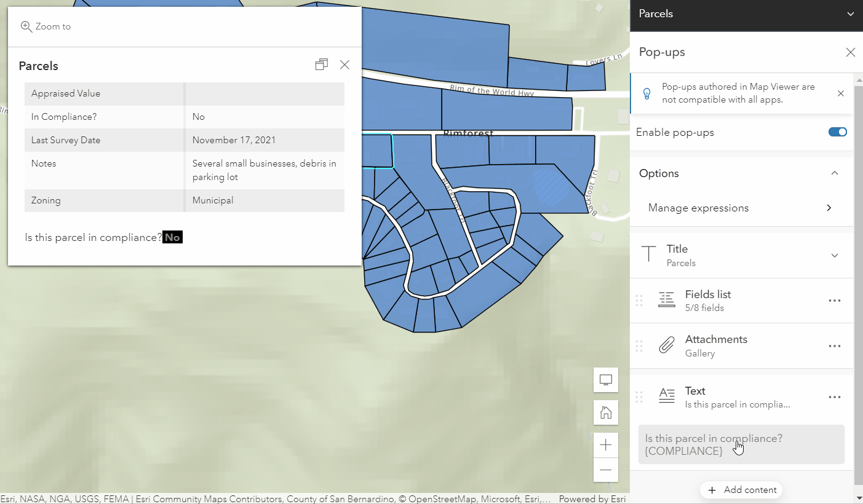The height and width of the screenshot is (504, 863).
Task: Open options menu for the Text element
Action: tap(834, 396)
